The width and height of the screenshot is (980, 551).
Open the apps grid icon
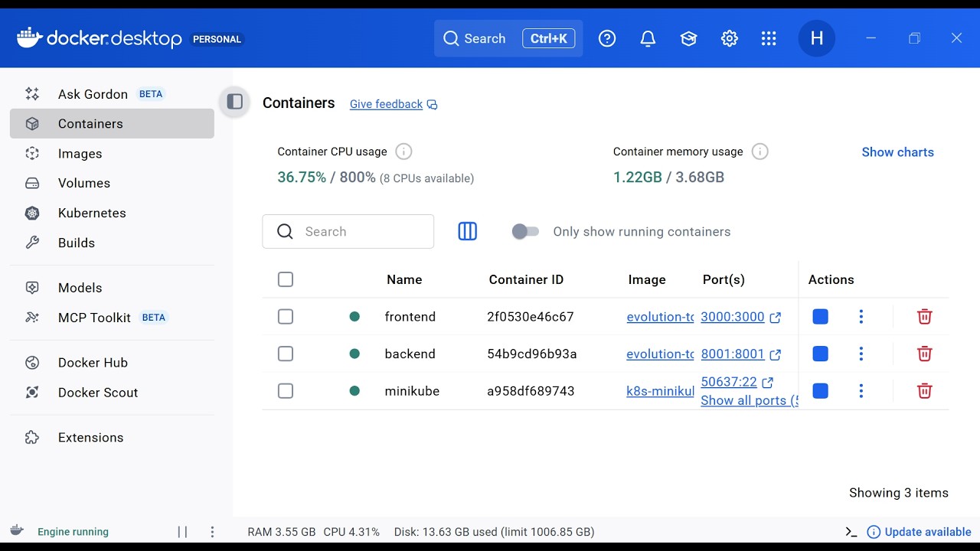point(769,38)
